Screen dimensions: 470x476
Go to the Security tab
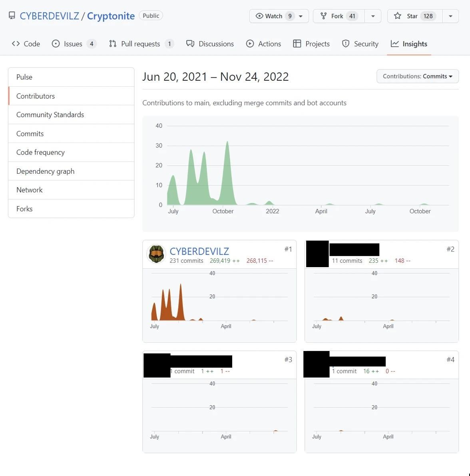tap(360, 44)
